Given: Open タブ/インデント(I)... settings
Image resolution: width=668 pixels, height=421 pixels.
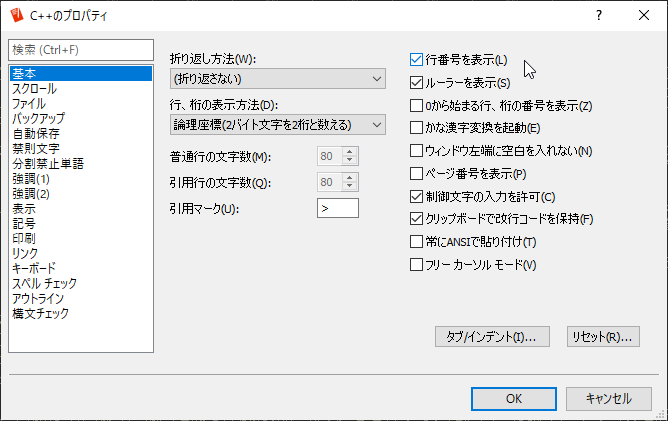Looking at the screenshot, I should (x=492, y=337).
